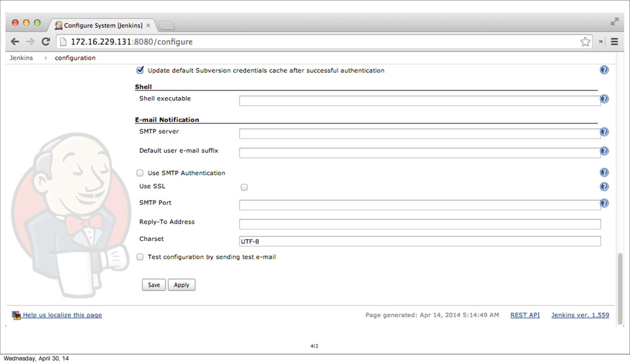This screenshot has height=364, width=630.
Task: Focus the SMTP server input field
Action: tap(420, 134)
